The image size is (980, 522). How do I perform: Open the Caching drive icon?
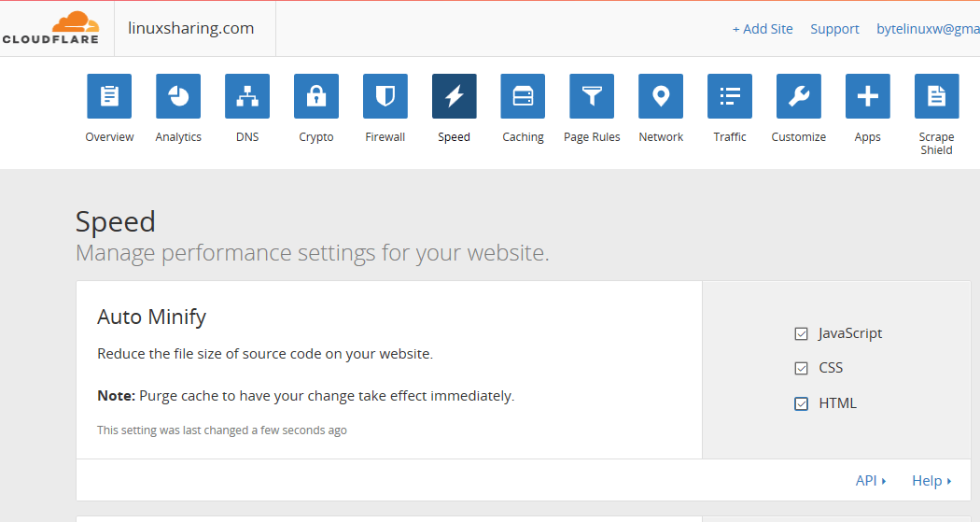523,96
